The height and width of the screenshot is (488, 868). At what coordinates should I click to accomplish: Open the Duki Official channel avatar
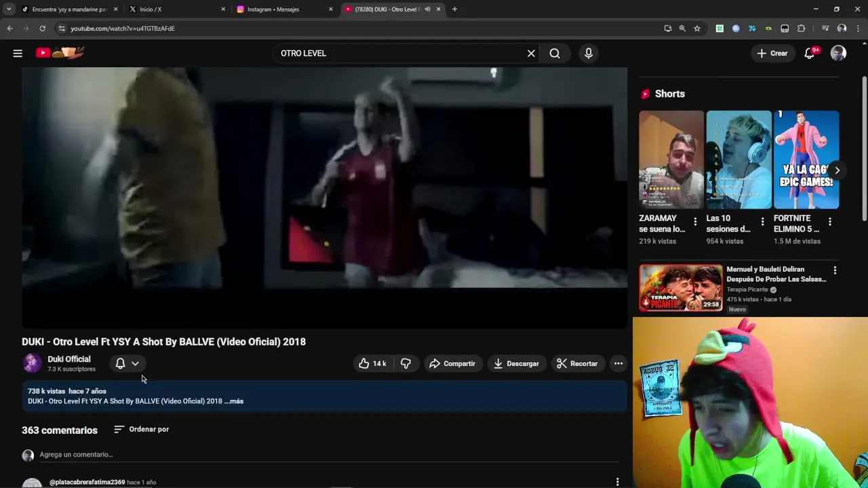(32, 363)
